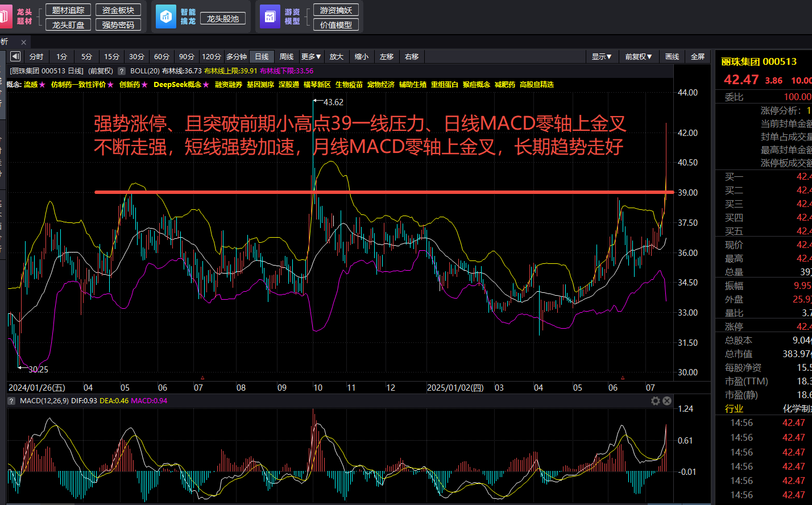Click the 深股通 concept tag
This screenshot has width=812, height=505.
(289, 85)
